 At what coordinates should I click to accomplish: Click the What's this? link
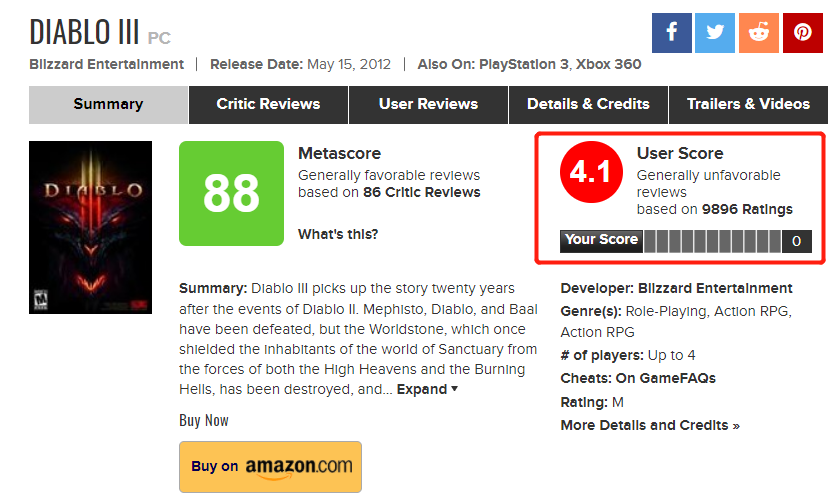[338, 235]
